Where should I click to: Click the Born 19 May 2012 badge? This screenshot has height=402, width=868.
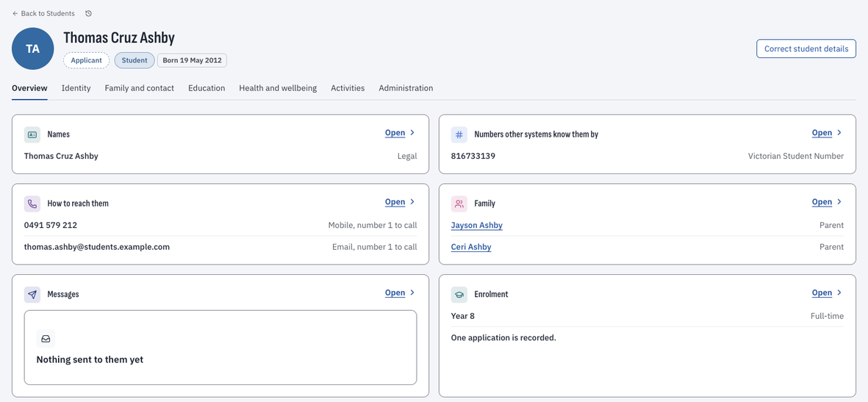click(192, 60)
